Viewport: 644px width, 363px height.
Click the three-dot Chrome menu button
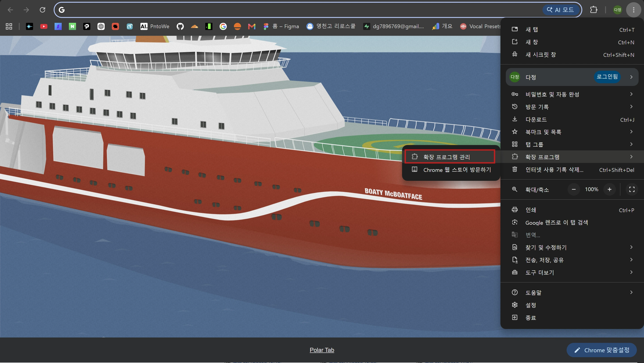633,10
